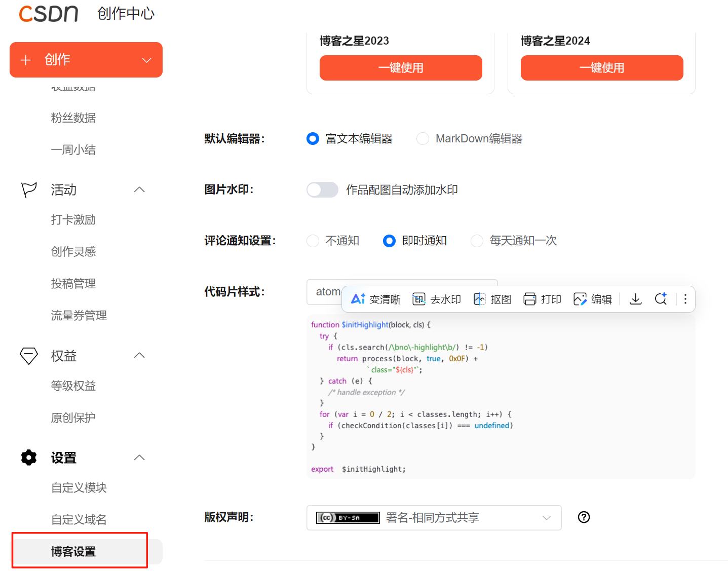Image resolution: width=728 pixels, height=571 pixels.
Task: Open the AI image search icon
Action: [661, 299]
